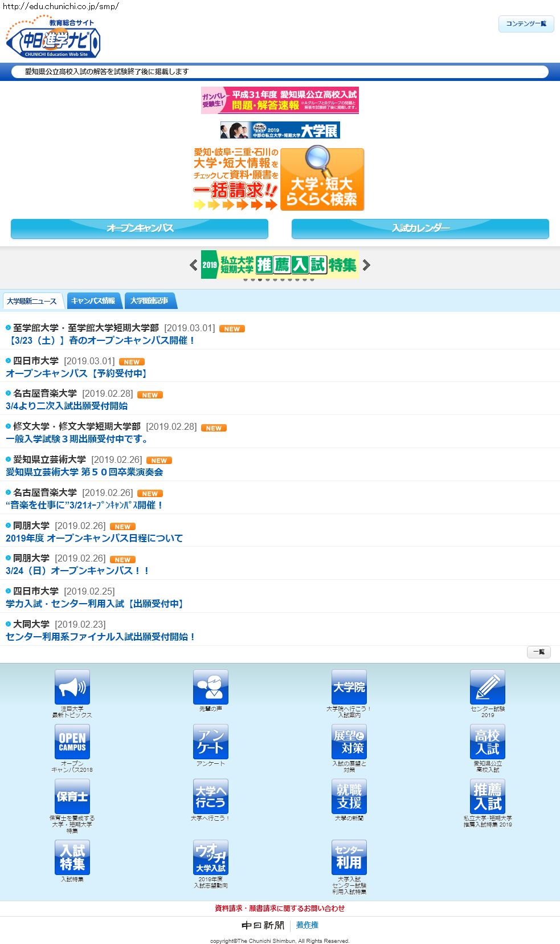Open 四日市大学 オープンキャンパス【予約受付中】 link
The image size is (560, 944).
pyautogui.click(x=77, y=373)
